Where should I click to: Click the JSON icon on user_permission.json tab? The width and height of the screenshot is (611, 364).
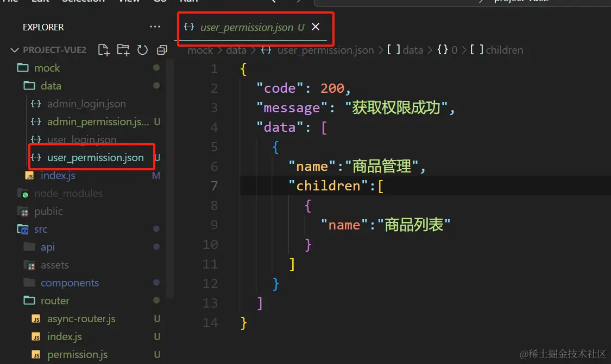coord(189,27)
